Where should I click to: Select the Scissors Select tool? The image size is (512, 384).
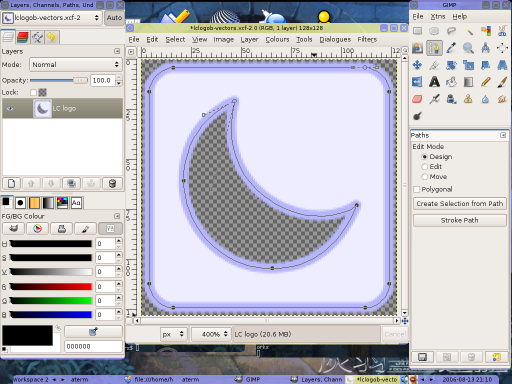tap(502, 31)
